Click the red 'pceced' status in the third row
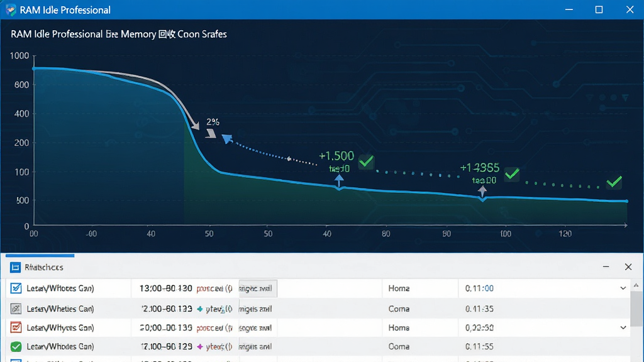The height and width of the screenshot is (362, 644). pos(214,328)
